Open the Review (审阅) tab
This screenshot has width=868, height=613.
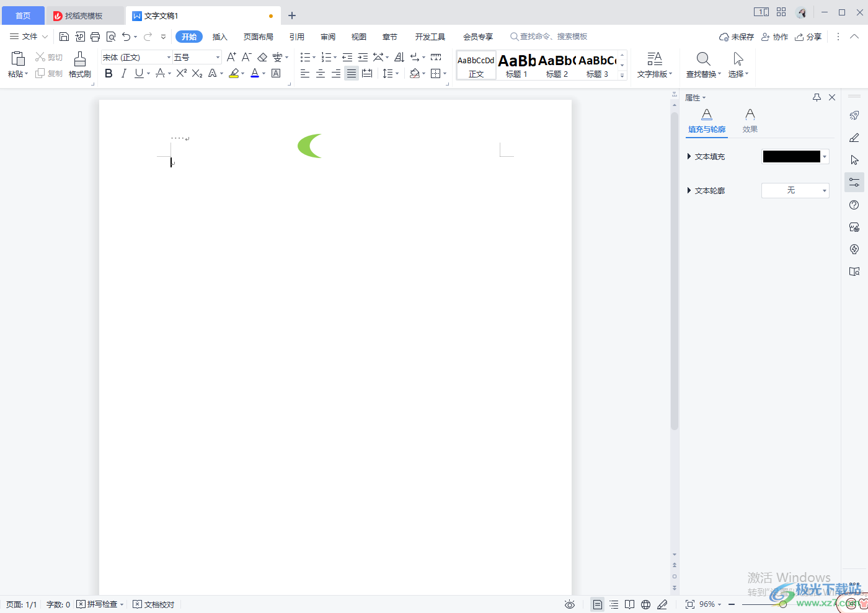click(328, 37)
